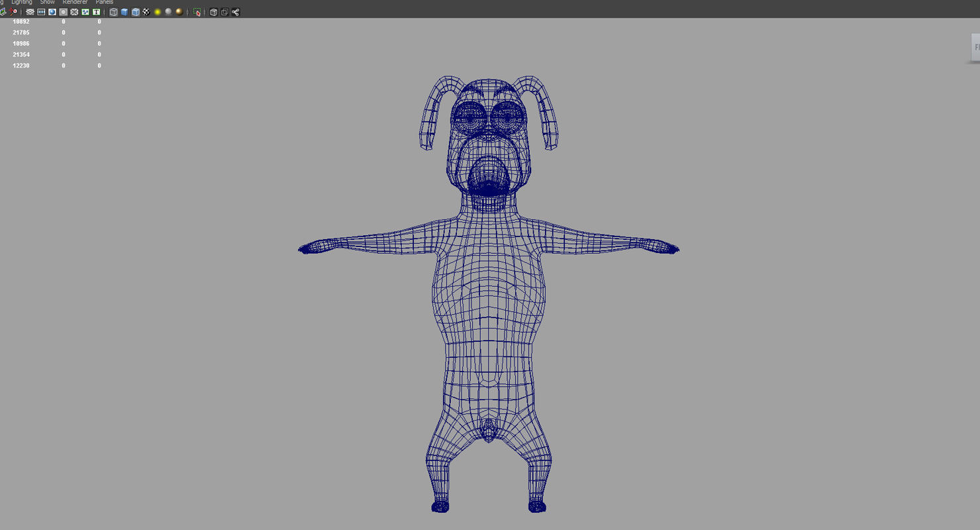Toggle X-Ray display mode
This screenshot has height=530, width=980.
pyautogui.click(x=213, y=12)
